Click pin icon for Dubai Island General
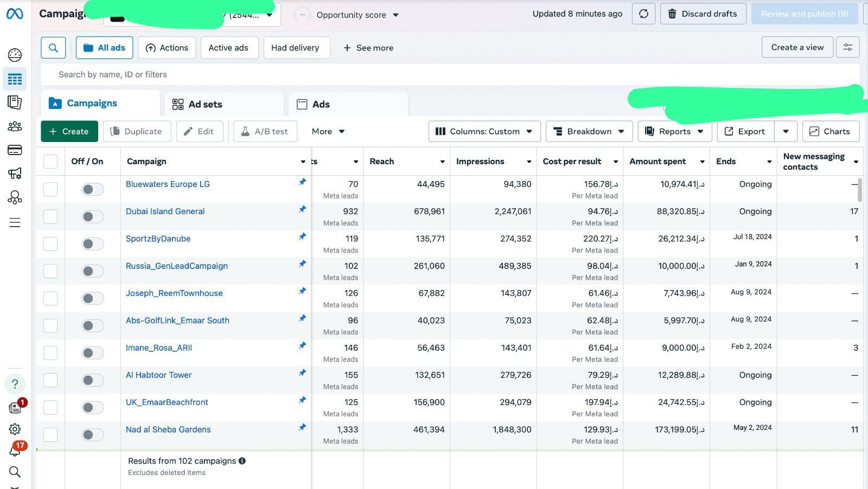Image resolution: width=868 pixels, height=489 pixels. click(302, 209)
